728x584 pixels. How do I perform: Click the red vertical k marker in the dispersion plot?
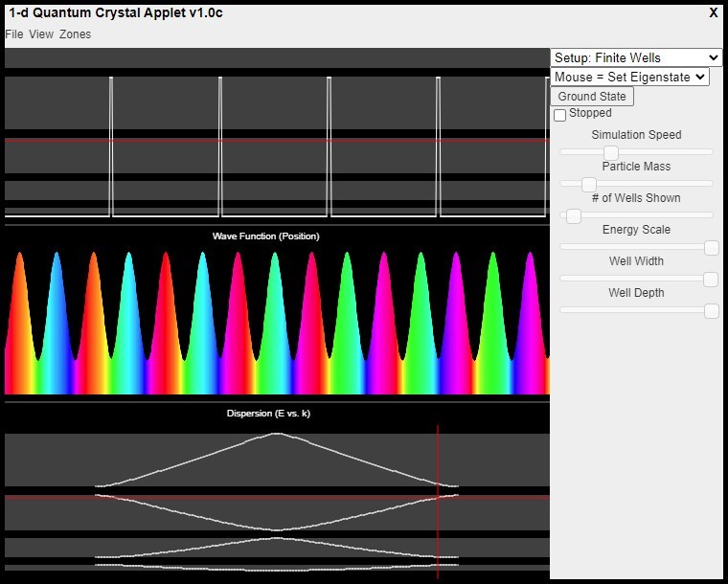coord(438,501)
